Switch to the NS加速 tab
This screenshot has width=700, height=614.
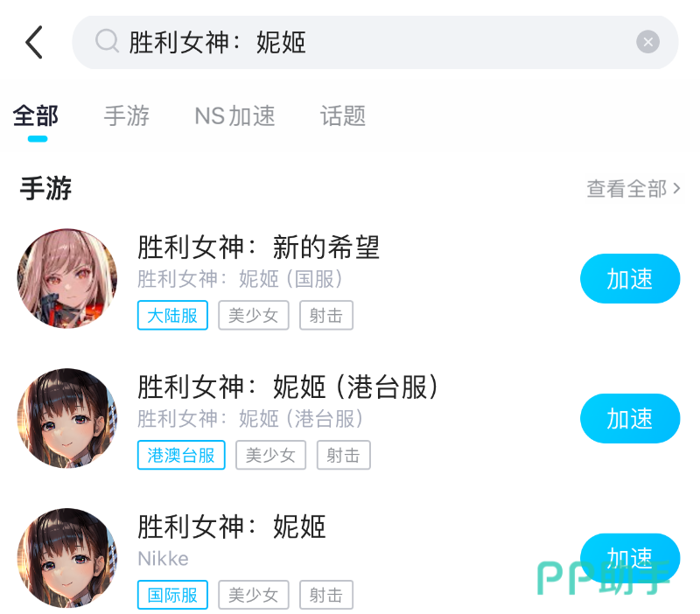click(x=234, y=116)
